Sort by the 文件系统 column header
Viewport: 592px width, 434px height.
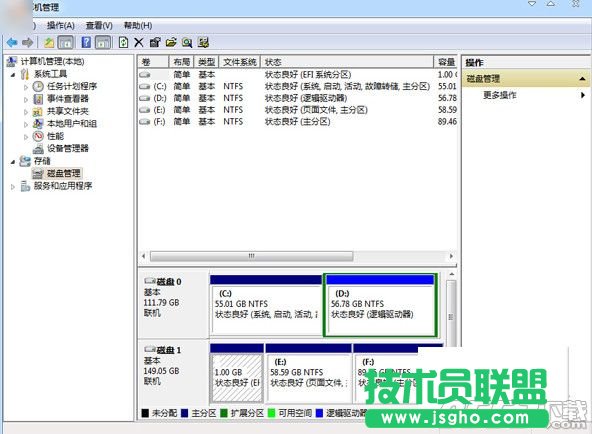pyautogui.click(x=239, y=62)
